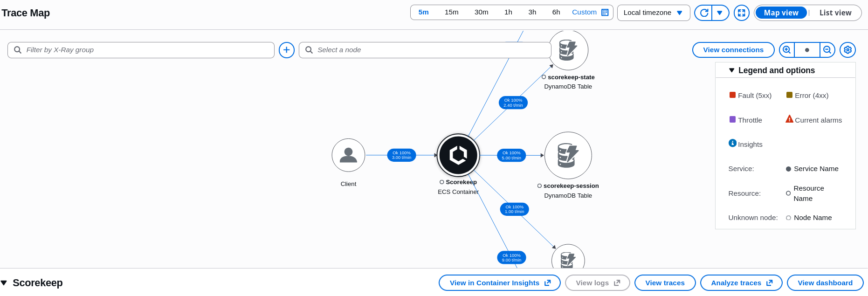The height and width of the screenshot is (296, 868).
Task: Click the Client to Scorekeep edge label 3.00 t/min
Action: pos(401,155)
